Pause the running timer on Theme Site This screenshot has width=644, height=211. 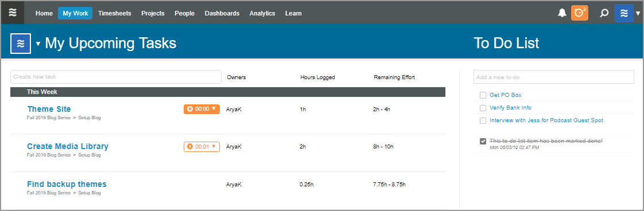click(x=190, y=109)
